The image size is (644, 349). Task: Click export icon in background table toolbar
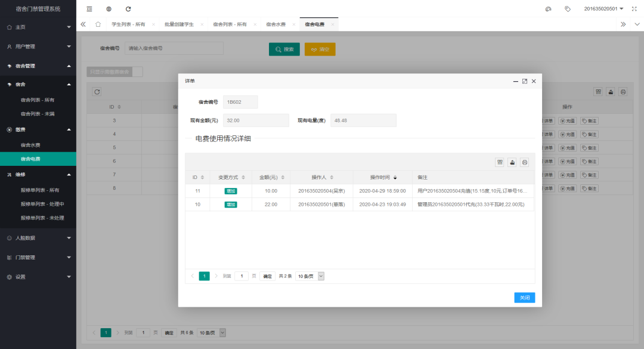pos(611,92)
